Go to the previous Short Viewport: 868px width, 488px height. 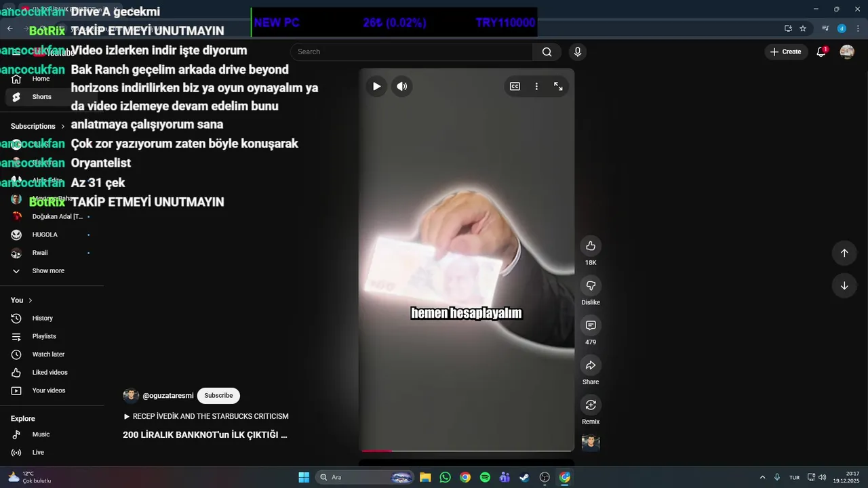[844, 253]
